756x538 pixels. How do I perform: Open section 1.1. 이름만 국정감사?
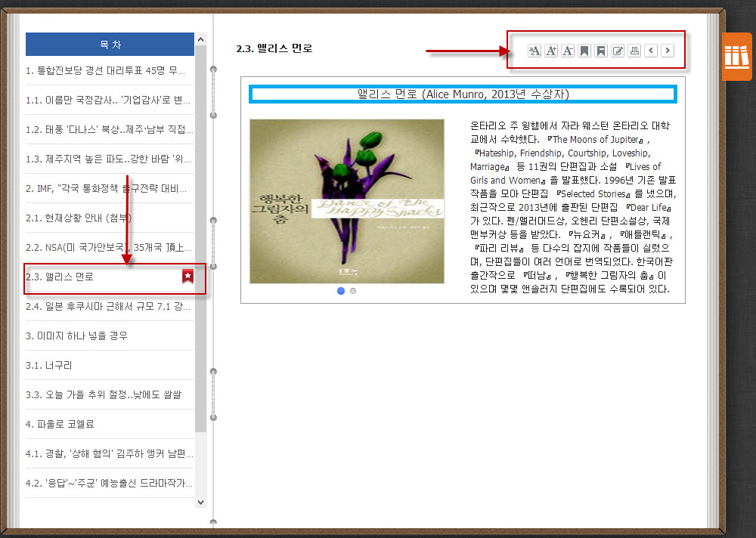[x=110, y=100]
